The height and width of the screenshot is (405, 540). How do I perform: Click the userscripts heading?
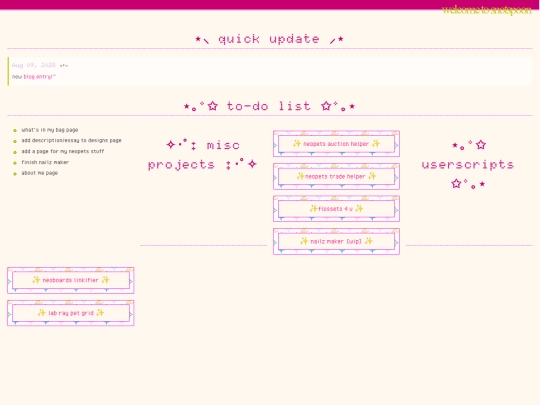click(x=468, y=165)
